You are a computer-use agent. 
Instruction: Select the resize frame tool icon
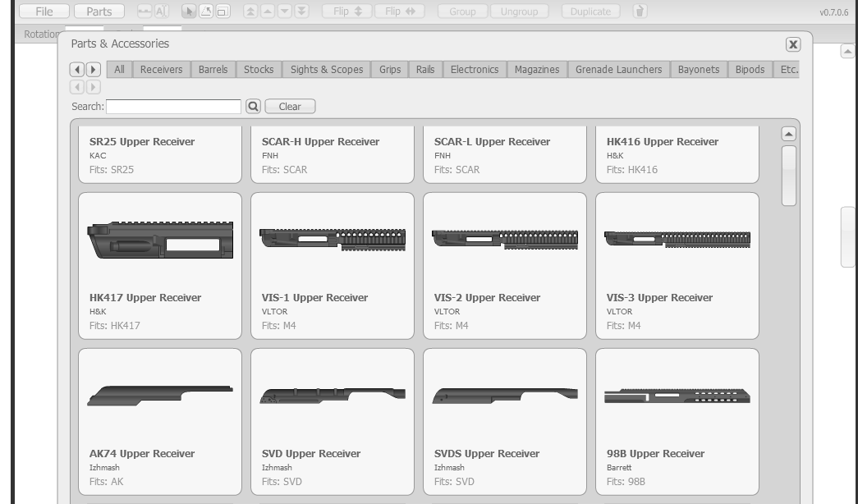223,11
